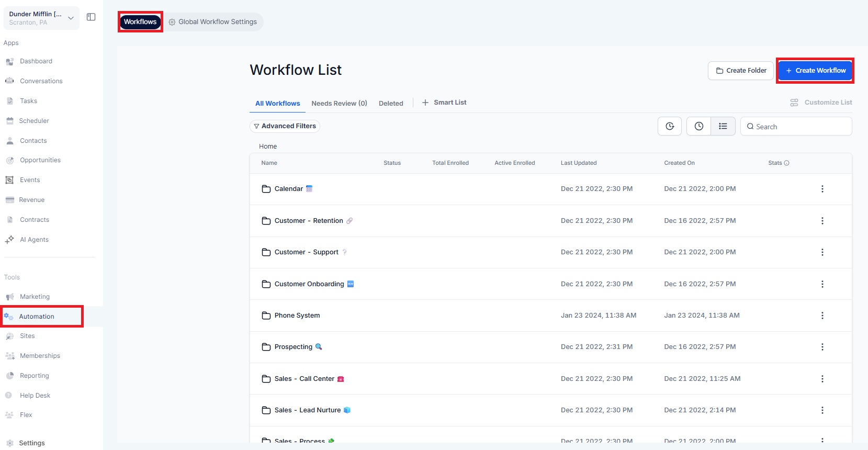The image size is (868, 450).
Task: Open AI Agents section
Action: click(x=34, y=240)
